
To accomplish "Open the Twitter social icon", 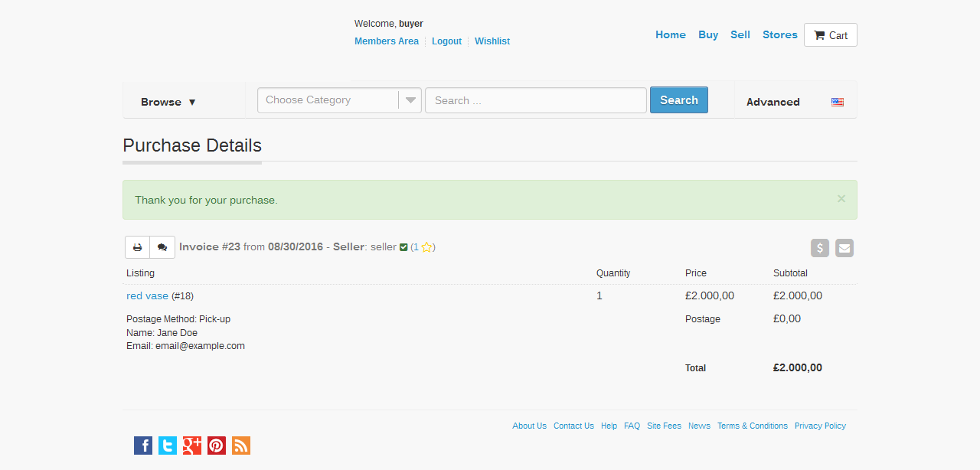I will click(168, 446).
